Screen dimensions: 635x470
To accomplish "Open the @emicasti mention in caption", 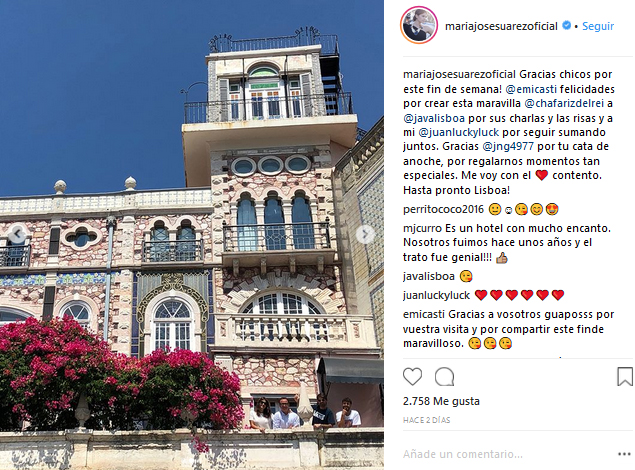I will [x=531, y=89].
